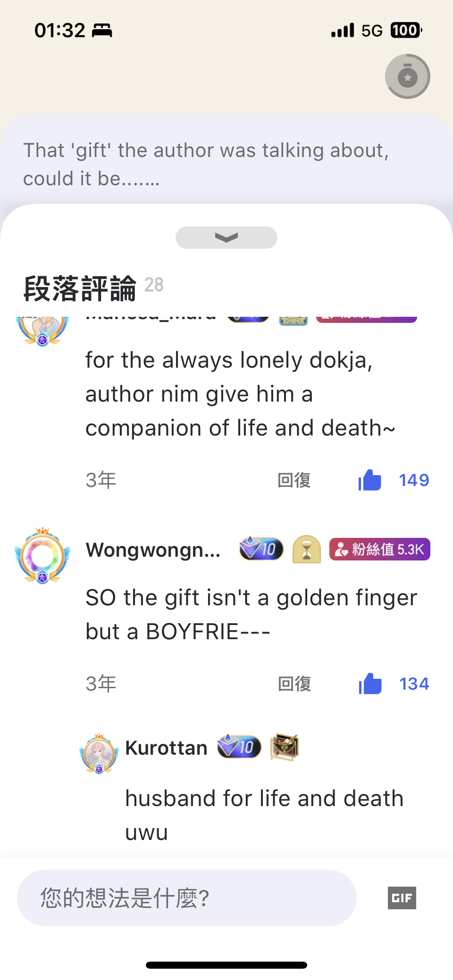Reply to the golden finger comment
Image resolution: width=453 pixels, height=980 pixels.
pos(294,684)
